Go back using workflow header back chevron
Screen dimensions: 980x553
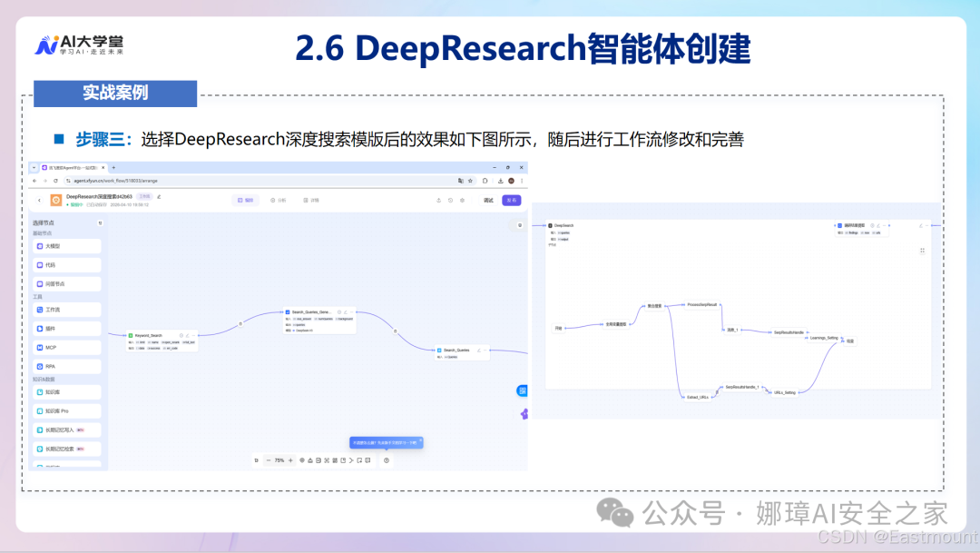click(39, 200)
